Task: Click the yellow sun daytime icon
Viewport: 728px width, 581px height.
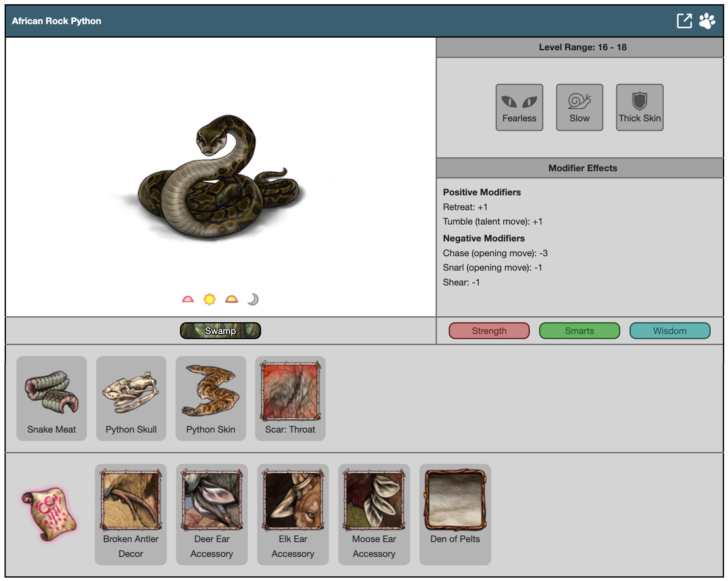Action: coord(210,299)
